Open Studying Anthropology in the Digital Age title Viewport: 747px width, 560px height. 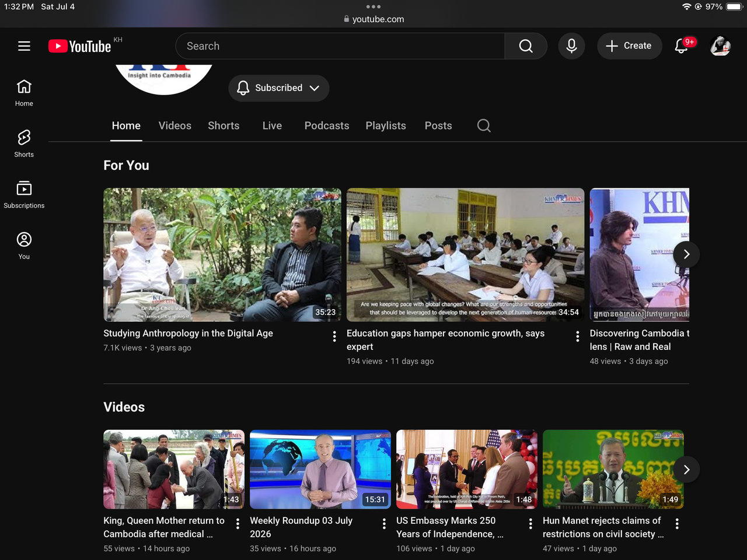pos(188,333)
